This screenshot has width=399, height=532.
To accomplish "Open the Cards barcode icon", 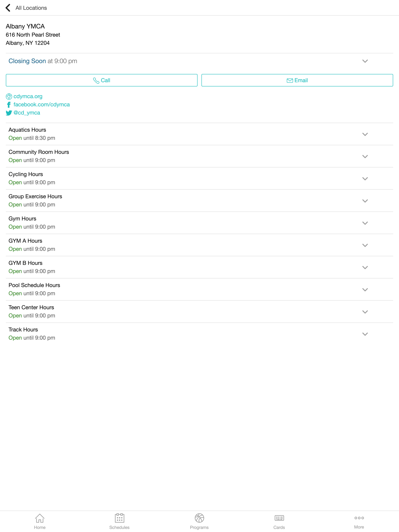I will tap(279, 518).
